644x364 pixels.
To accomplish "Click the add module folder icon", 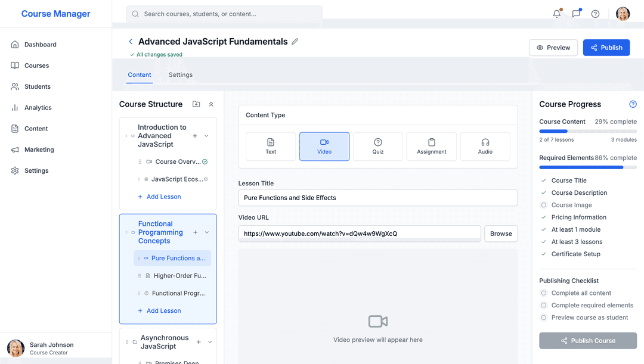I will [196, 104].
